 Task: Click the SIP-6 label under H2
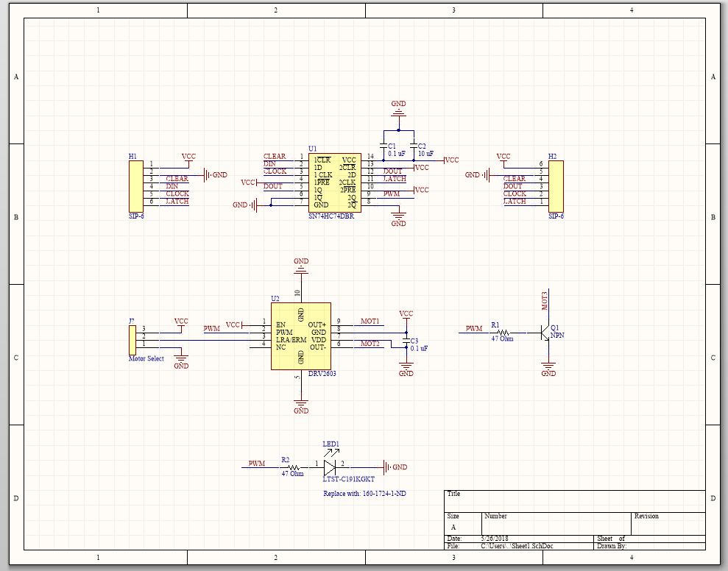pos(556,216)
